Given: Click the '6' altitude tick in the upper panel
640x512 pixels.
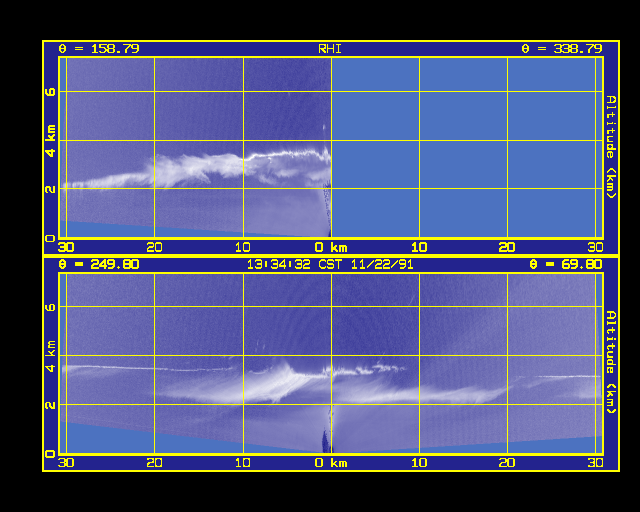Looking at the screenshot, I should point(50,91).
